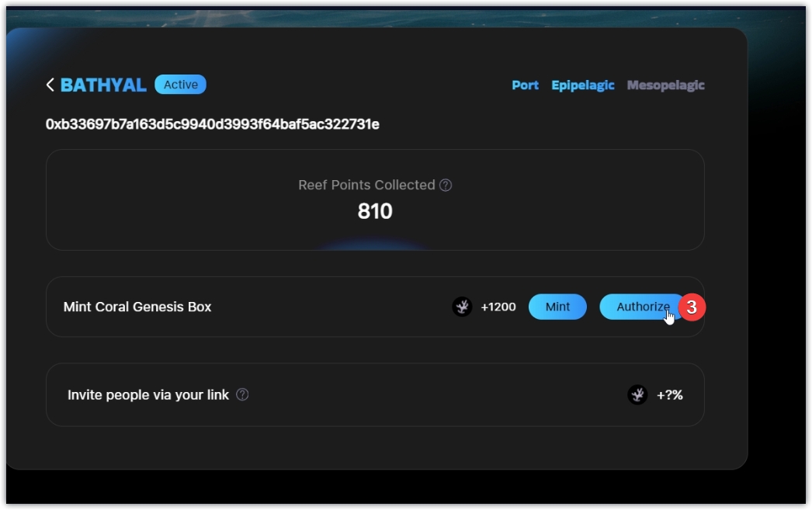Click the Reef Points Collected label
This screenshot has height=510, width=812.
[x=366, y=186]
